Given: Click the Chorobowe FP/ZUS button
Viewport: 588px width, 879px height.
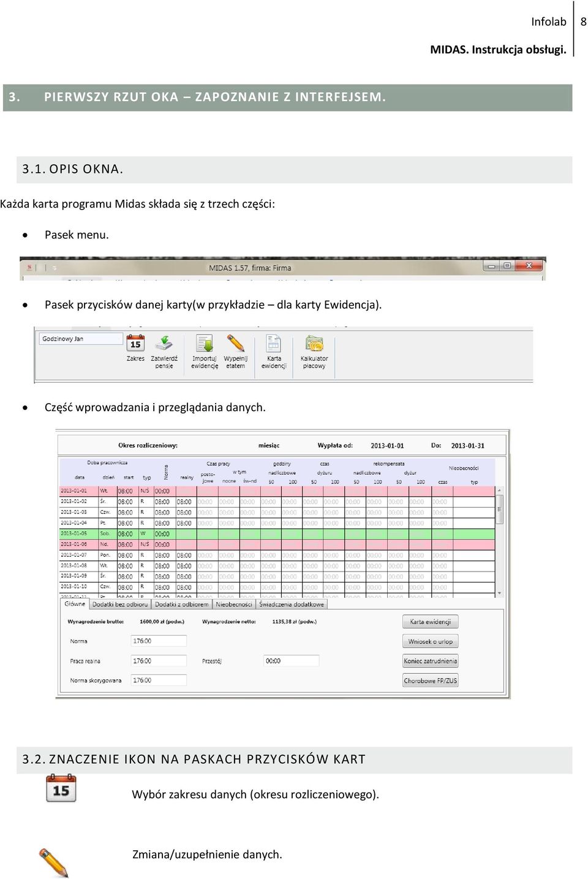Looking at the screenshot, I should tap(430, 681).
